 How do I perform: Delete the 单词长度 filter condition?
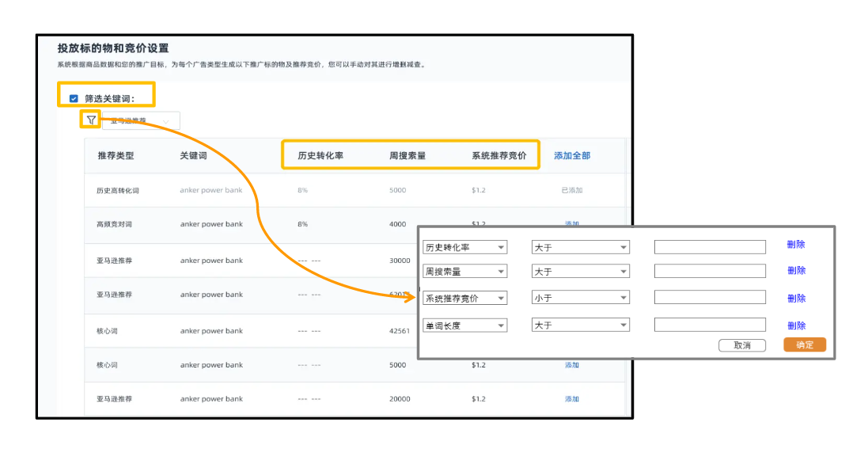click(x=796, y=325)
